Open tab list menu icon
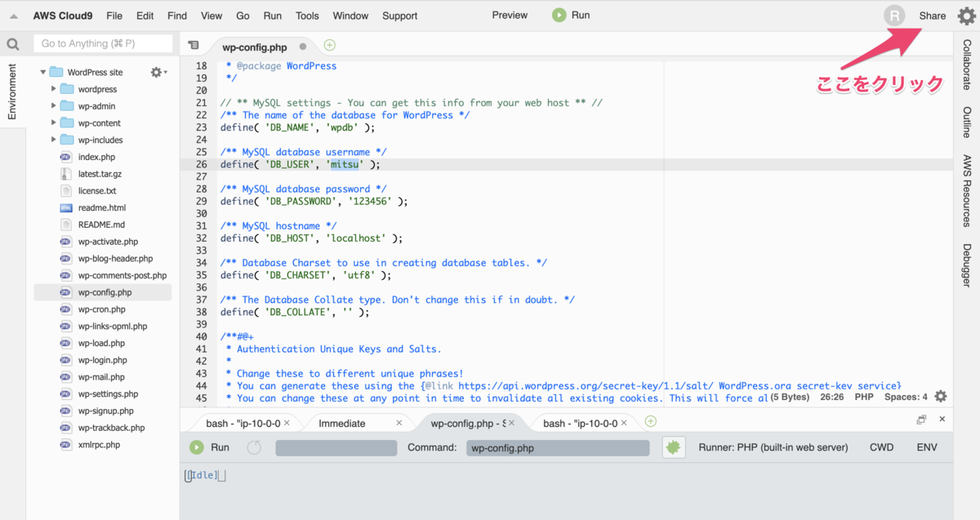 coord(194,46)
